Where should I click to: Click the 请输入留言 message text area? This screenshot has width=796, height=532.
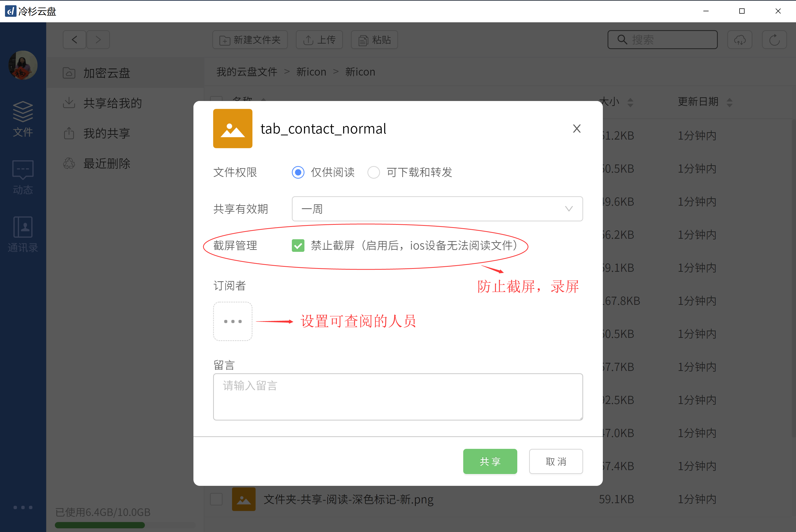pos(398,397)
